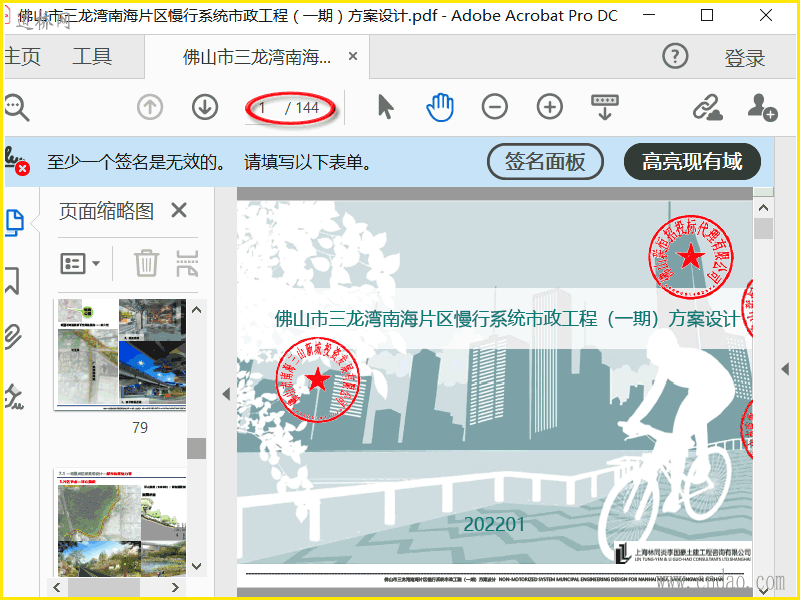This screenshot has width=800, height=600.
Task: Open the 签名面板 button
Action: [545, 162]
